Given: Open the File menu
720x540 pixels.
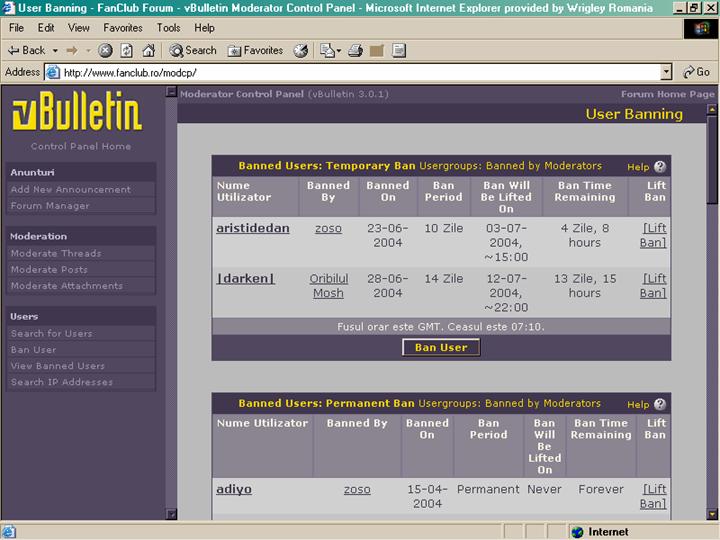Looking at the screenshot, I should [x=16, y=28].
